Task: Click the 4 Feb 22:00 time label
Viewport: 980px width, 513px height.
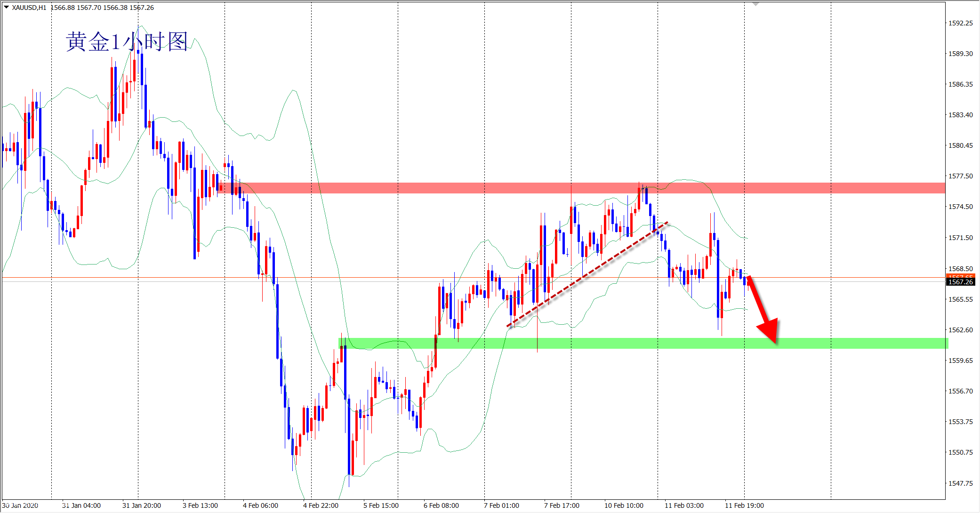Action: (321, 505)
